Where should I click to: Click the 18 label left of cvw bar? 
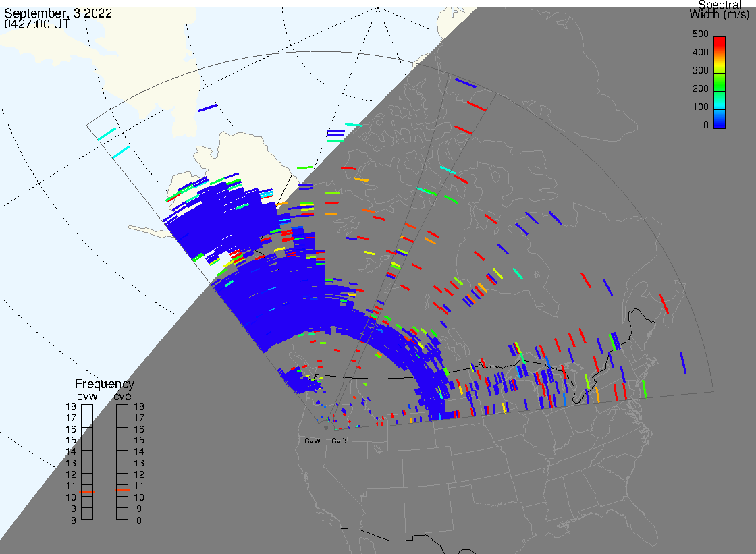[x=71, y=406]
